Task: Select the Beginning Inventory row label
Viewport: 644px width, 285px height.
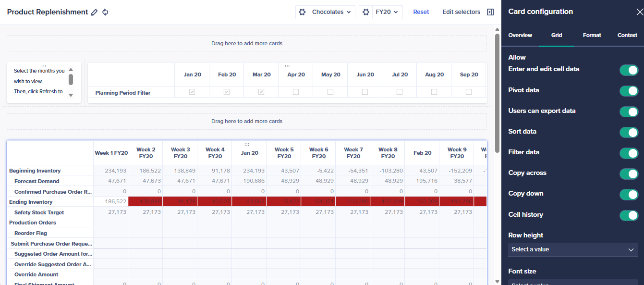Action: (x=35, y=171)
